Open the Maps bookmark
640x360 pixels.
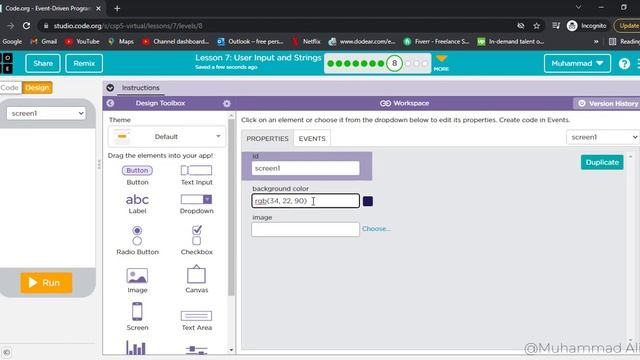pos(121,41)
